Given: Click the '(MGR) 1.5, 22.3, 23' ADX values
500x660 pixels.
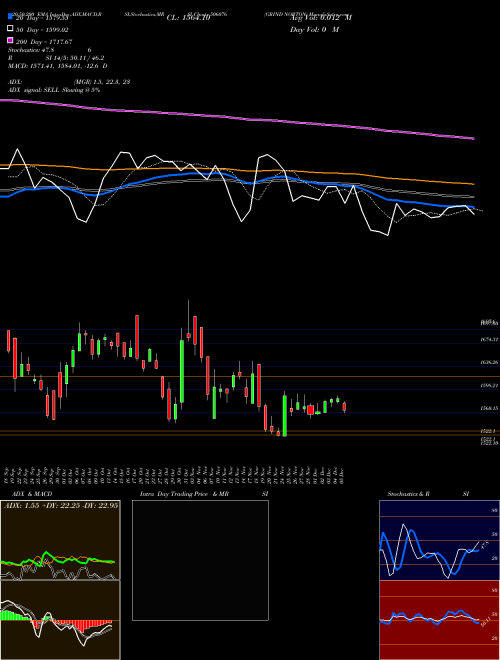Looking at the screenshot, I should click(101, 82).
